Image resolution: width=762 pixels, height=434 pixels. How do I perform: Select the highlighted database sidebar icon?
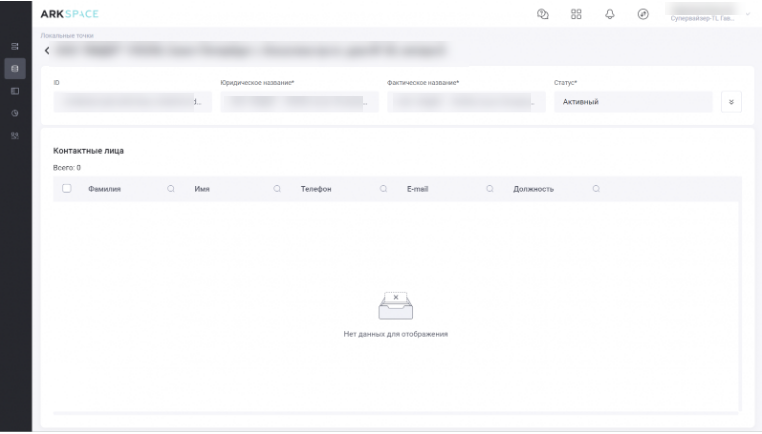coord(15,69)
